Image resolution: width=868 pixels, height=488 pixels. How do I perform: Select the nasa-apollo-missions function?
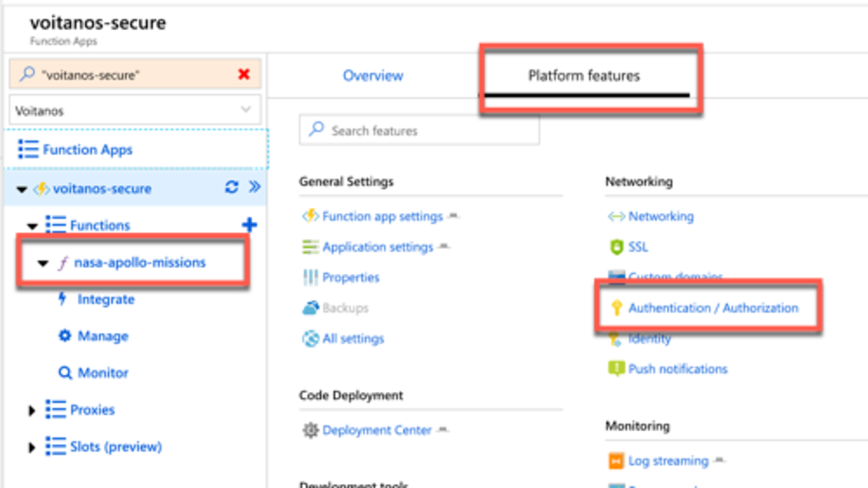click(140, 262)
